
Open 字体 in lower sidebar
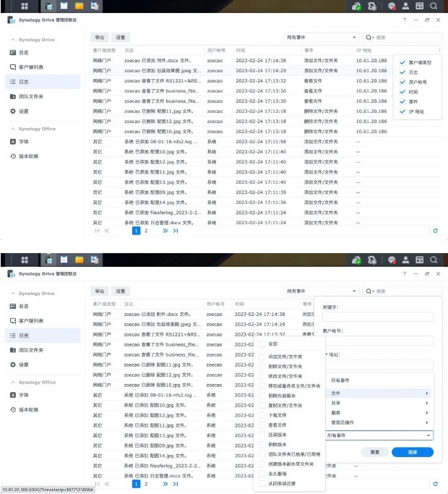[43, 395]
